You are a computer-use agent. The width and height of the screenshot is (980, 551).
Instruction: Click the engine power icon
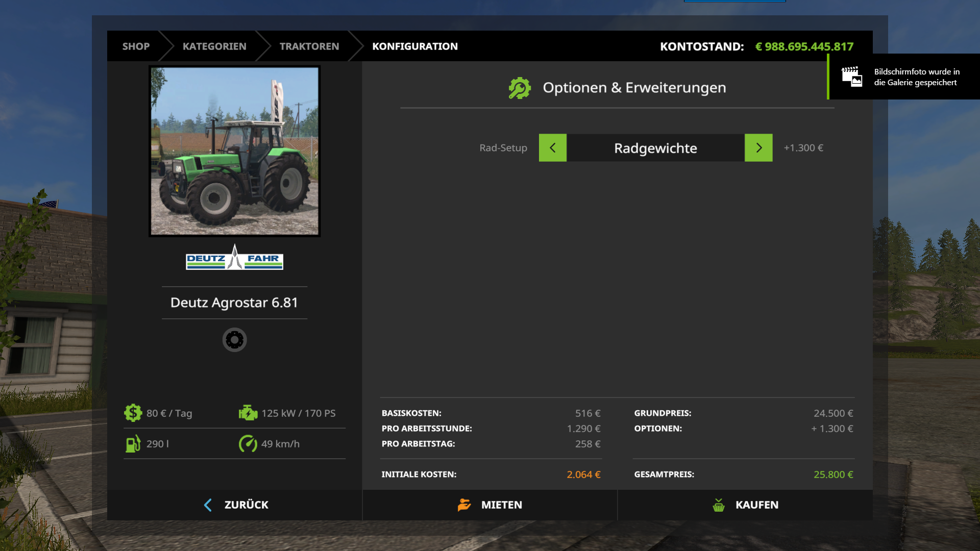(248, 413)
